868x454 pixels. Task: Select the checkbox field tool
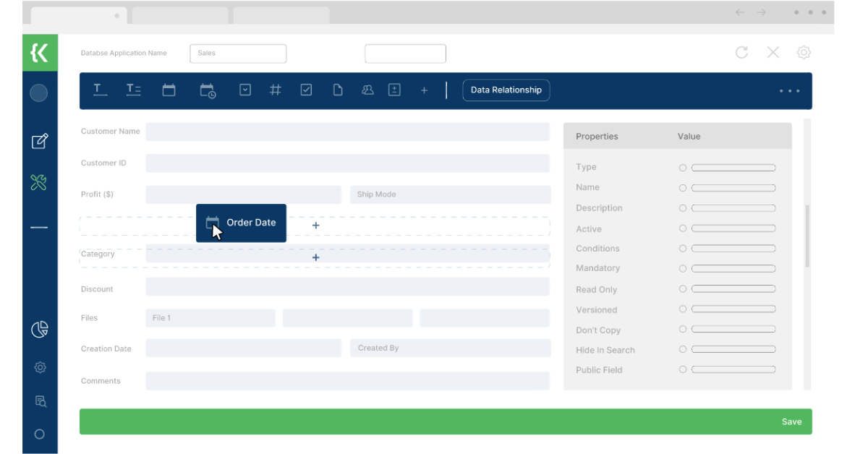(x=305, y=90)
